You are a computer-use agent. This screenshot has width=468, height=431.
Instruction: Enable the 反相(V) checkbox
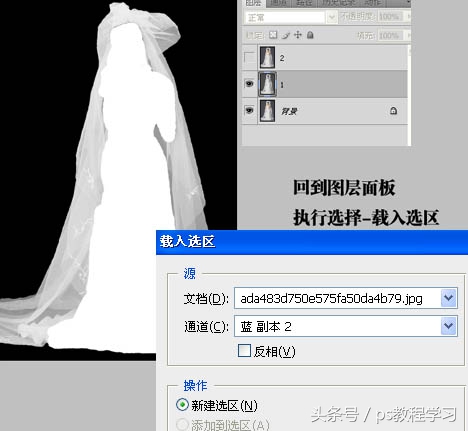[x=244, y=351]
